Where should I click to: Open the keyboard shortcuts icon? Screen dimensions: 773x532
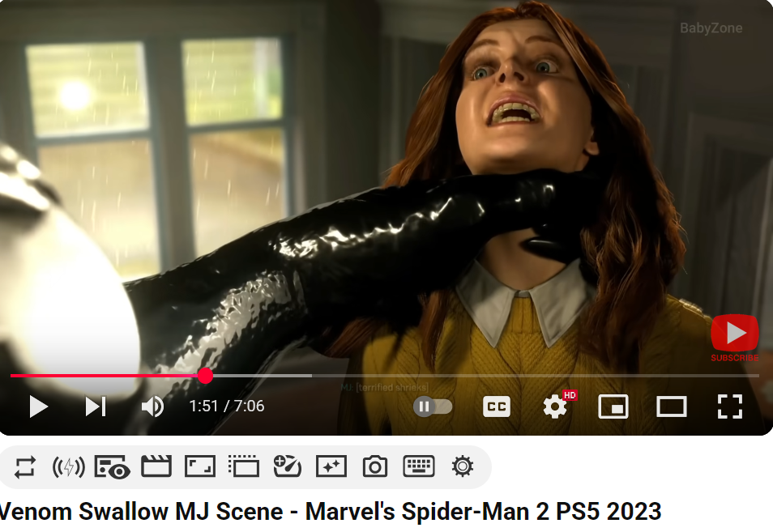(419, 466)
